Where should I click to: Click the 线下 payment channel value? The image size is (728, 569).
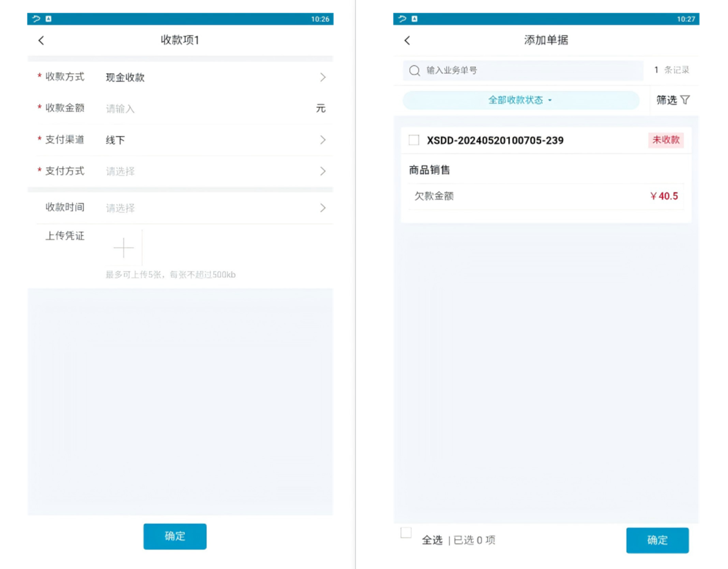pyautogui.click(x=115, y=140)
